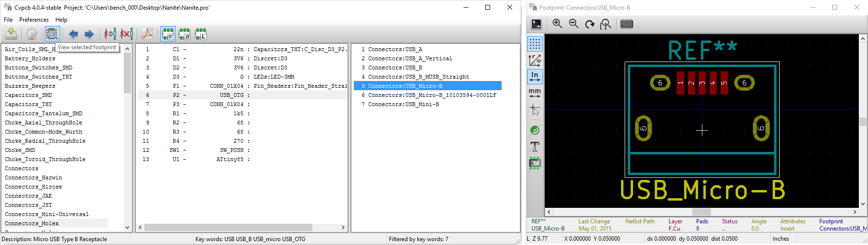Image resolution: width=868 pixels, height=245 pixels.
Task: Select Connectors_Hirose library in list
Action: point(33,187)
